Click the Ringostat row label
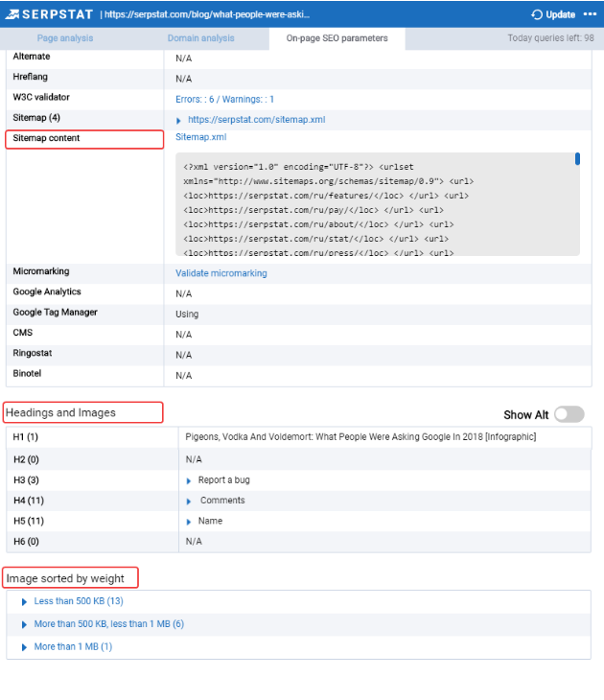 [x=33, y=353]
